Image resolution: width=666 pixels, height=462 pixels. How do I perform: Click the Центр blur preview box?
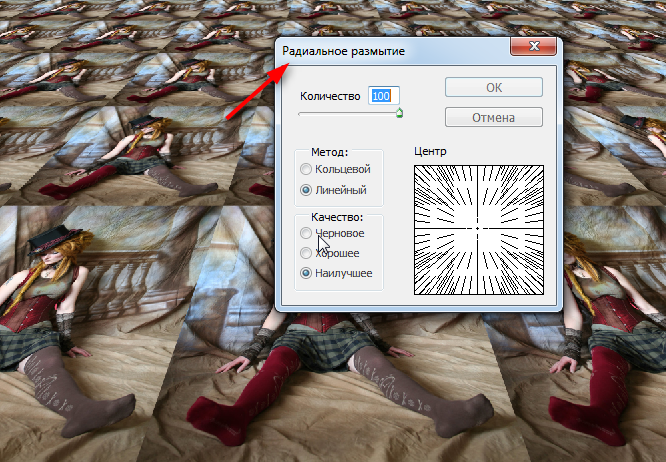coord(479,230)
